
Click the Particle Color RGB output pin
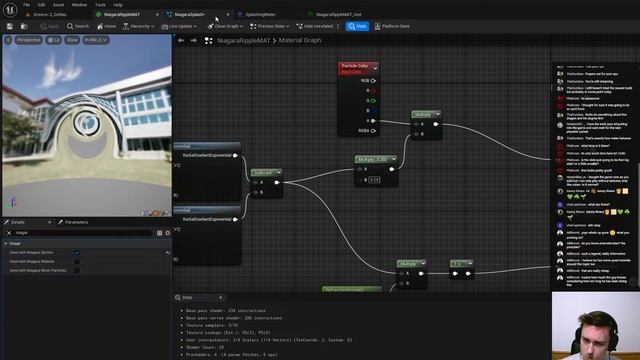pos(373,81)
